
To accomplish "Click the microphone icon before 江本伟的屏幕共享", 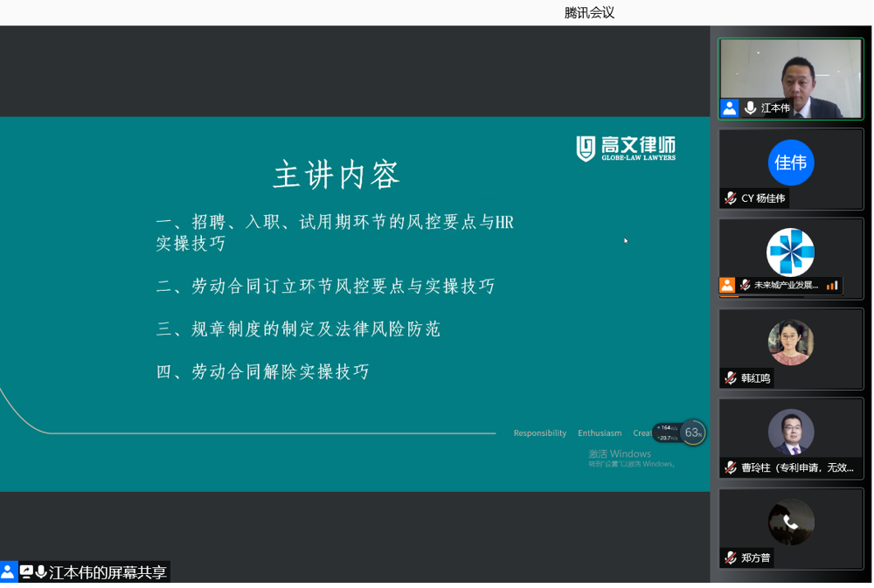I will pyautogui.click(x=41, y=572).
